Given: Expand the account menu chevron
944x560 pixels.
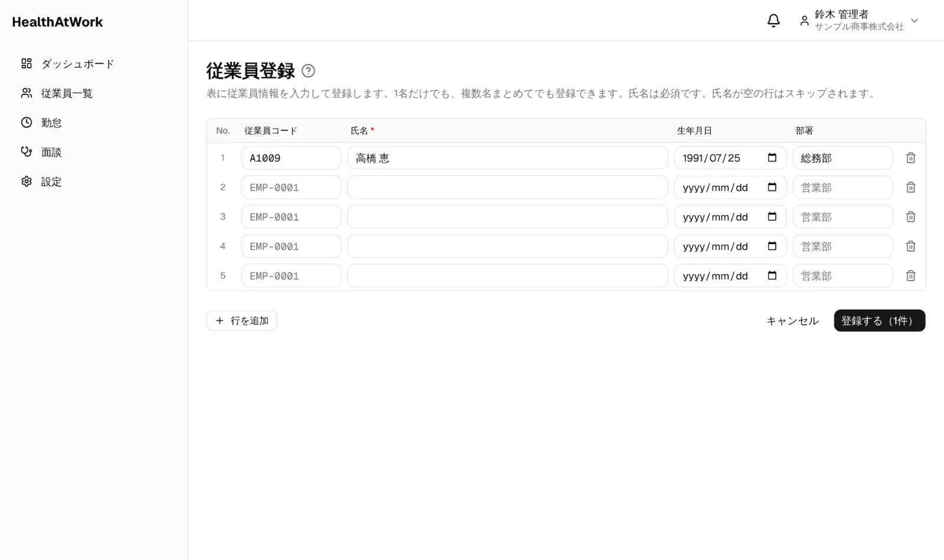Looking at the screenshot, I should [x=914, y=21].
